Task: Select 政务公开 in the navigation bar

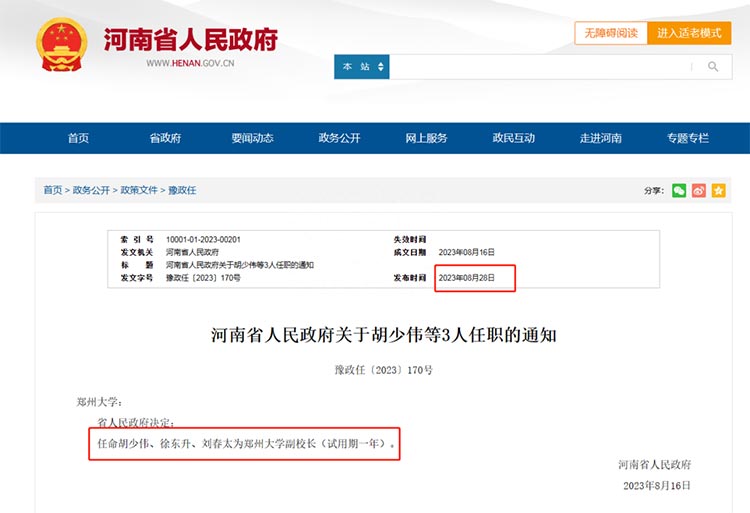Action: point(339,138)
